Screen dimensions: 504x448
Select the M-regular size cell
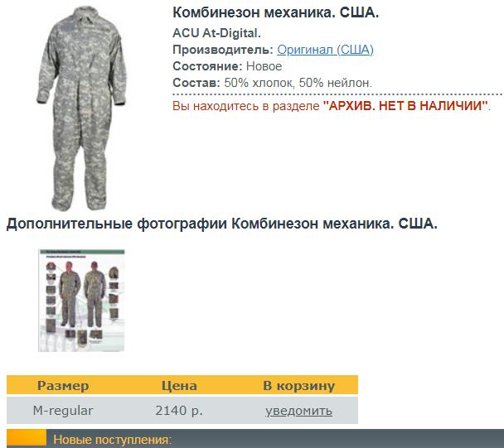(x=63, y=411)
